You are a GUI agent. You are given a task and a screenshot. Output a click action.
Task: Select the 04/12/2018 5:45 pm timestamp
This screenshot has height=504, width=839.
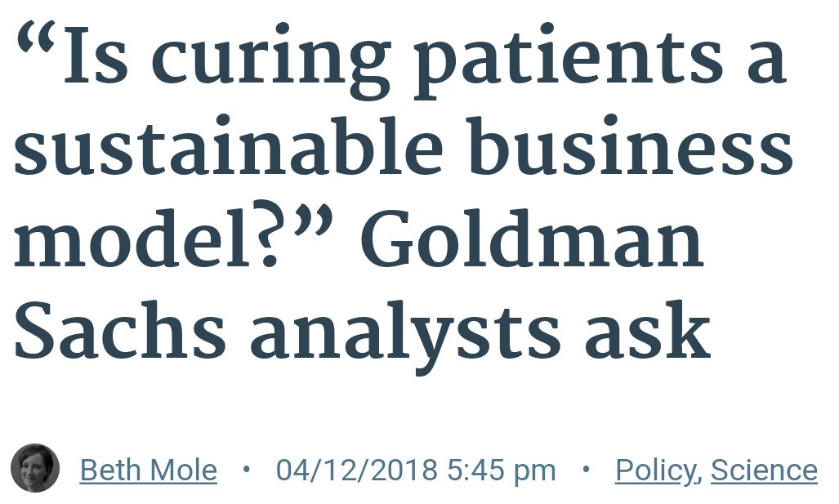coord(416,471)
